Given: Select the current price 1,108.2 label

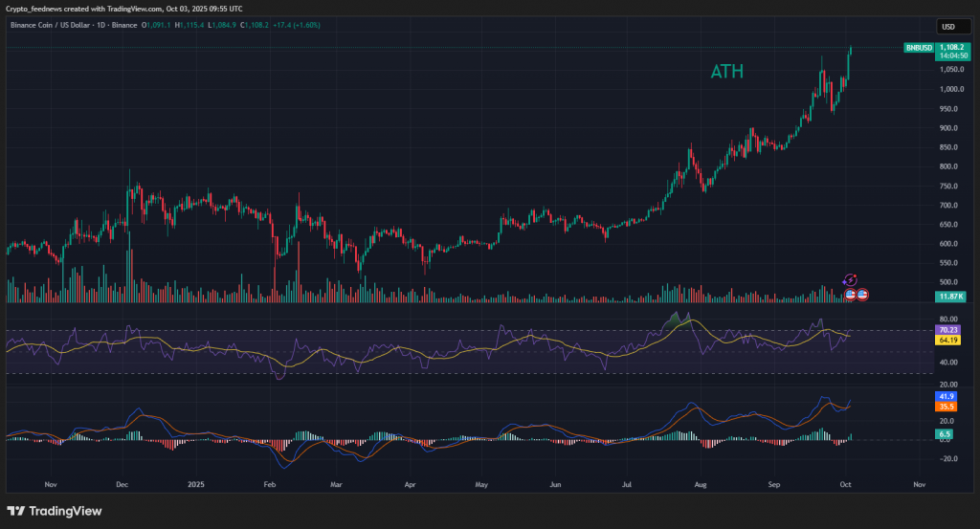Looking at the screenshot, I should (950, 46).
